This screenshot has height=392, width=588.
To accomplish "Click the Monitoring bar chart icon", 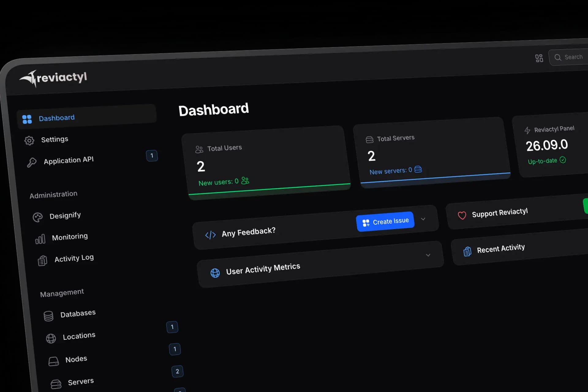I will click(x=40, y=239).
